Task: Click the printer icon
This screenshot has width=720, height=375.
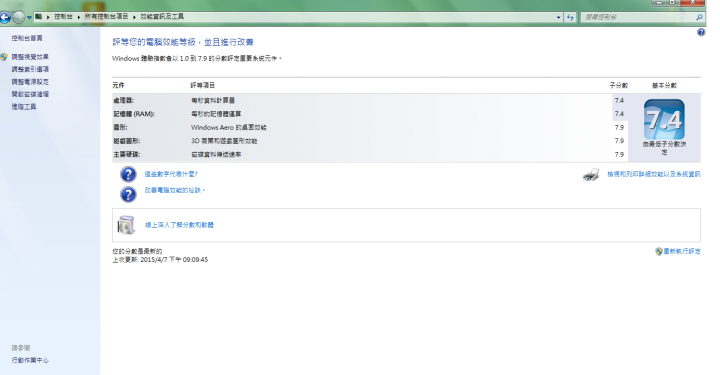Action: click(591, 174)
